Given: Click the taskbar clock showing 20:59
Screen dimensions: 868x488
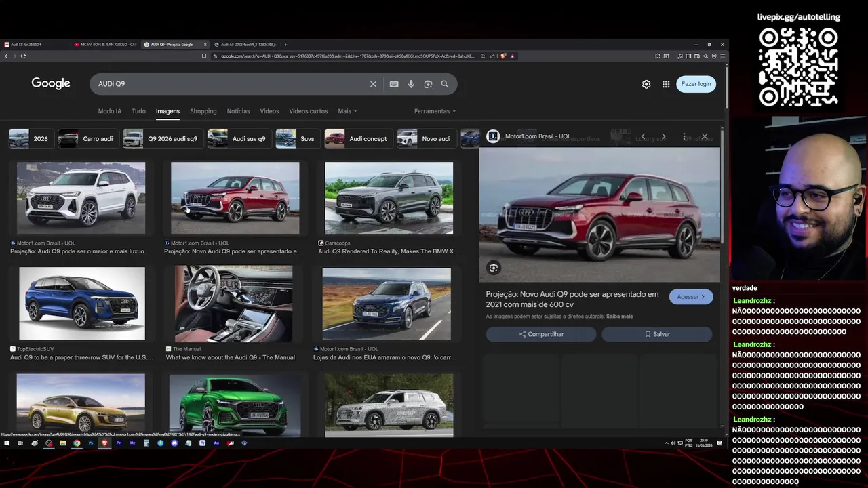Looking at the screenshot, I should (x=703, y=443).
